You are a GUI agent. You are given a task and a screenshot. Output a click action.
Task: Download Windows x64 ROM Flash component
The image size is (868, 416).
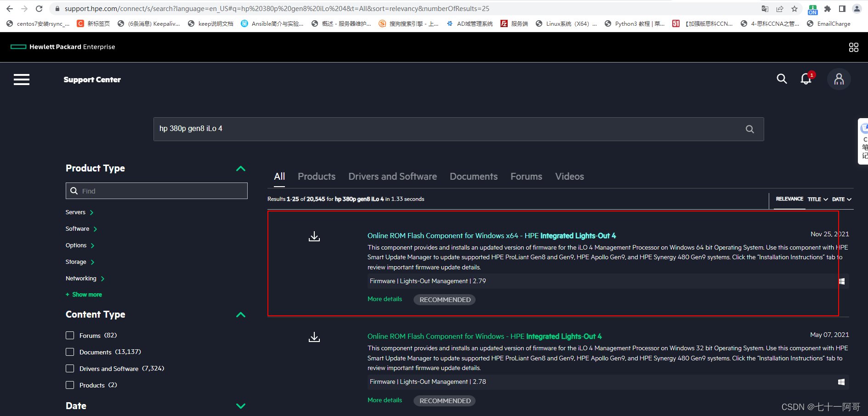tap(314, 236)
